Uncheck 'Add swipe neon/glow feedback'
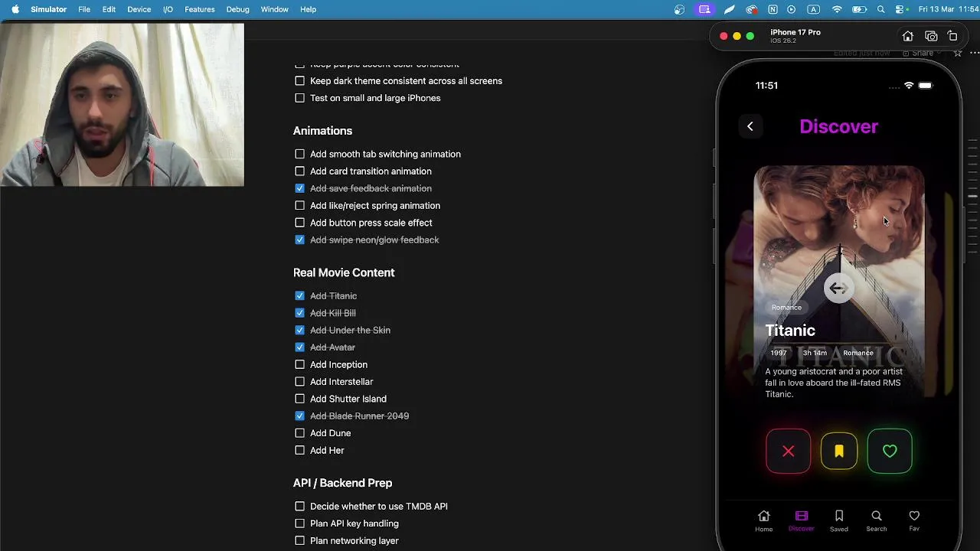The height and width of the screenshot is (551, 980). point(299,240)
